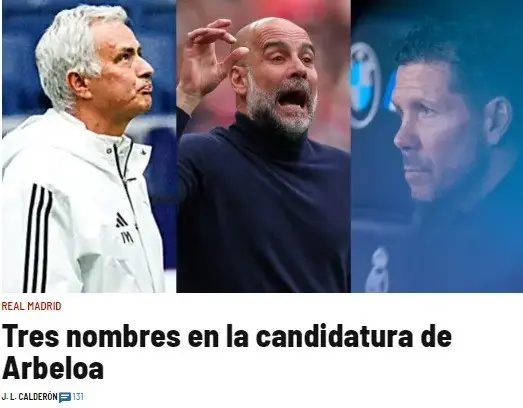Viewport: 523px width, 408px height.
Task: Select the left photo of white-jacketed man
Action: click(89, 146)
